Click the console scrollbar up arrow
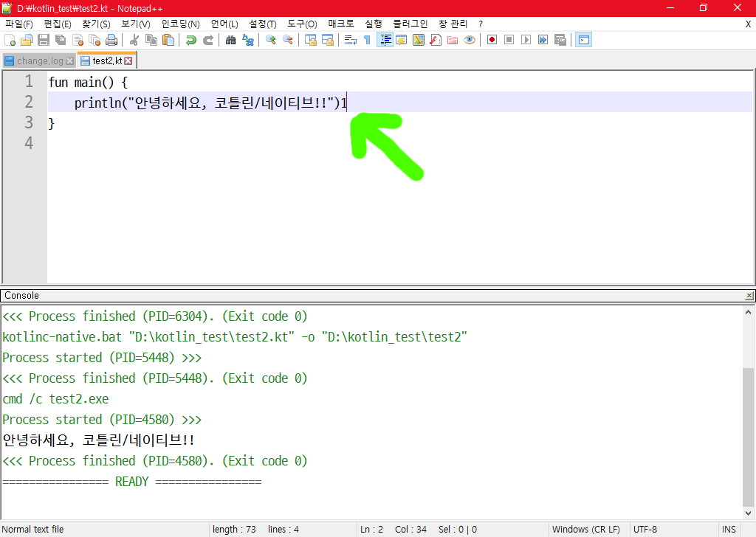 tap(748, 312)
